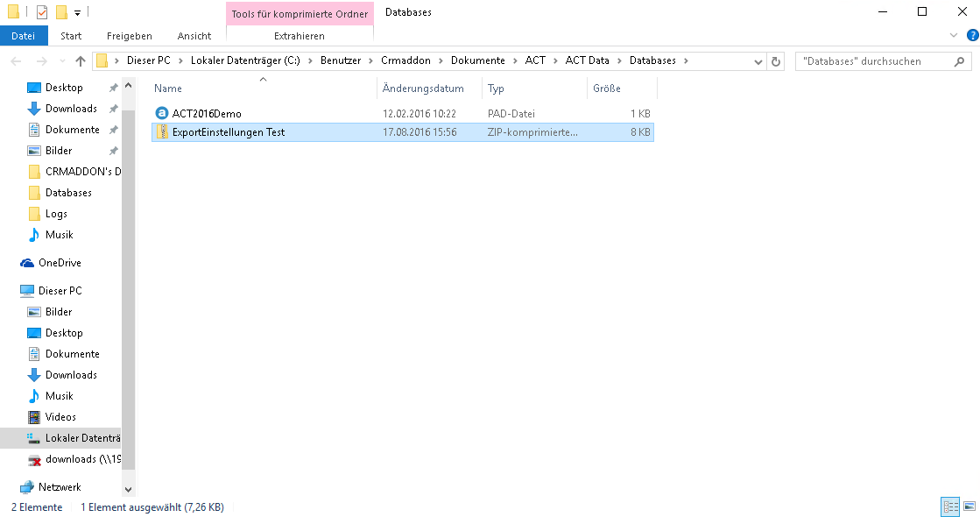980x517 pixels.
Task: Open the help question mark icon
Action: [x=972, y=36]
